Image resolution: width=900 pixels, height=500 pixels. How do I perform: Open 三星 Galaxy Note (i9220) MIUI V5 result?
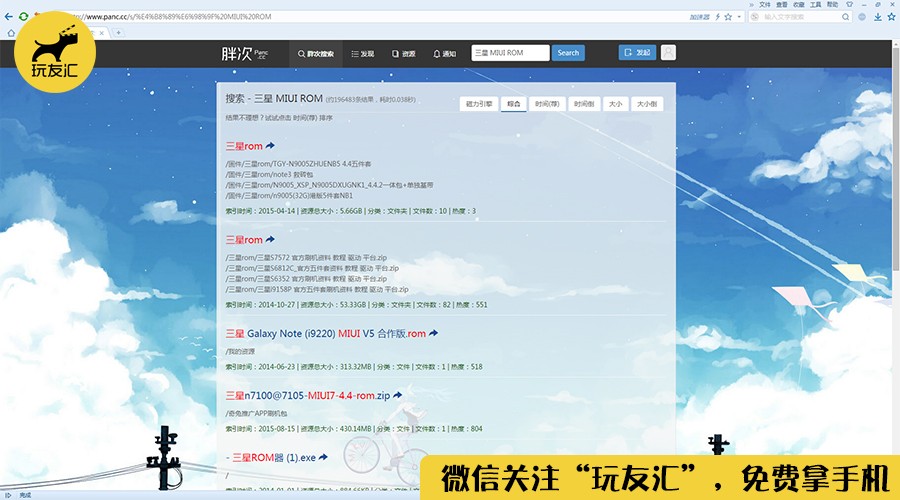[325, 334]
